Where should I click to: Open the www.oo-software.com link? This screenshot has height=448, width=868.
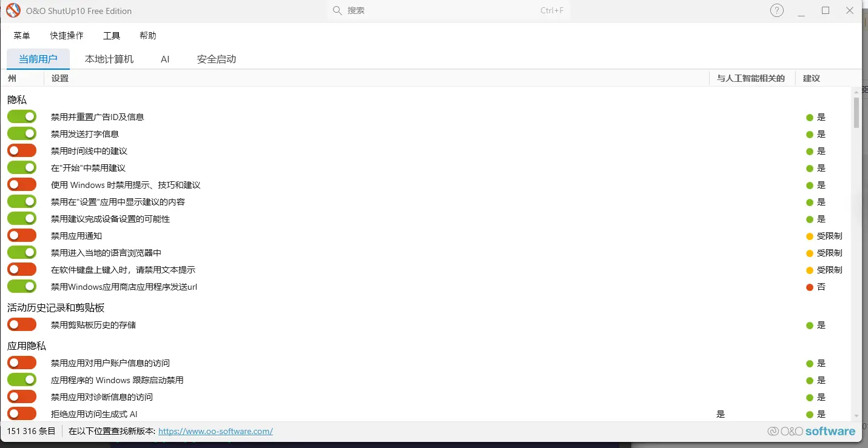click(x=215, y=431)
